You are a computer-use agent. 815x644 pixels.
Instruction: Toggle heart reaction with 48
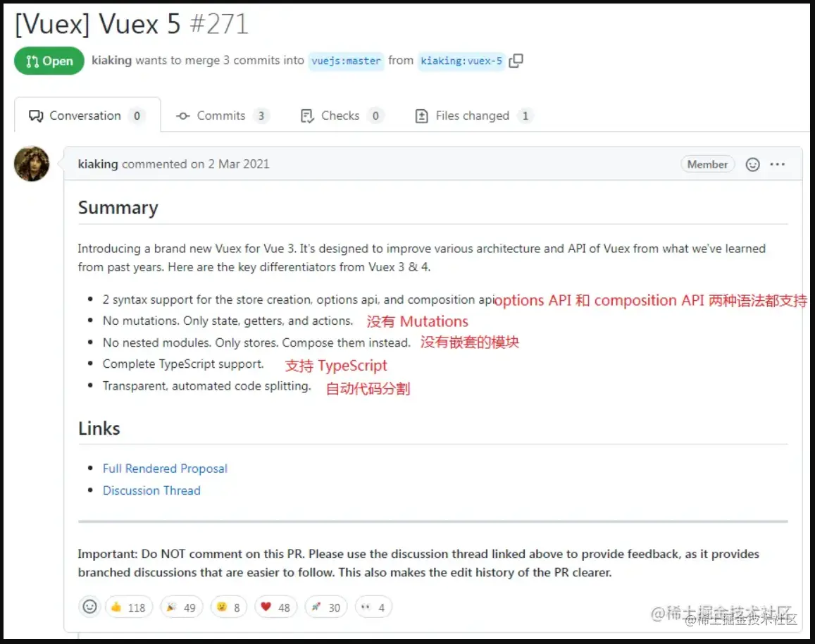tap(275, 607)
